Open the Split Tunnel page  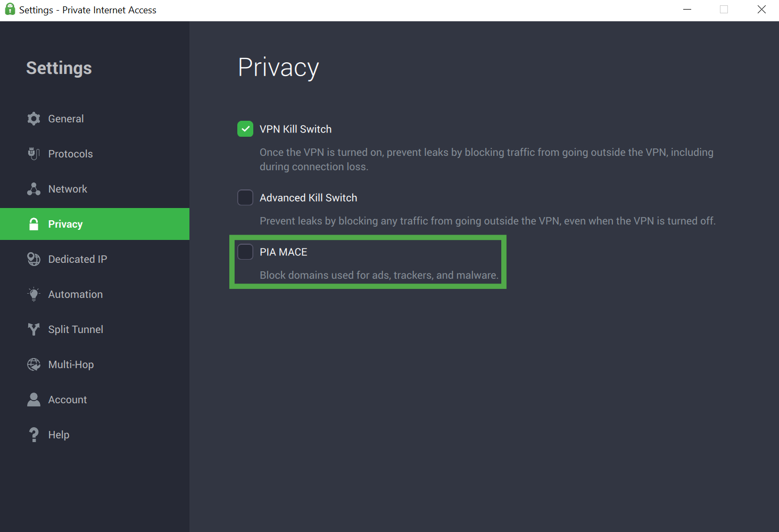pos(95,329)
